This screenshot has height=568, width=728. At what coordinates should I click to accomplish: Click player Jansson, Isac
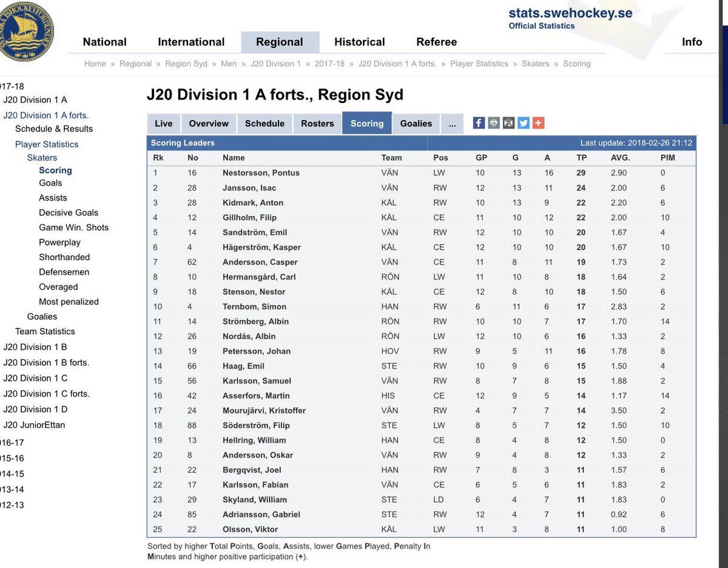pyautogui.click(x=249, y=188)
